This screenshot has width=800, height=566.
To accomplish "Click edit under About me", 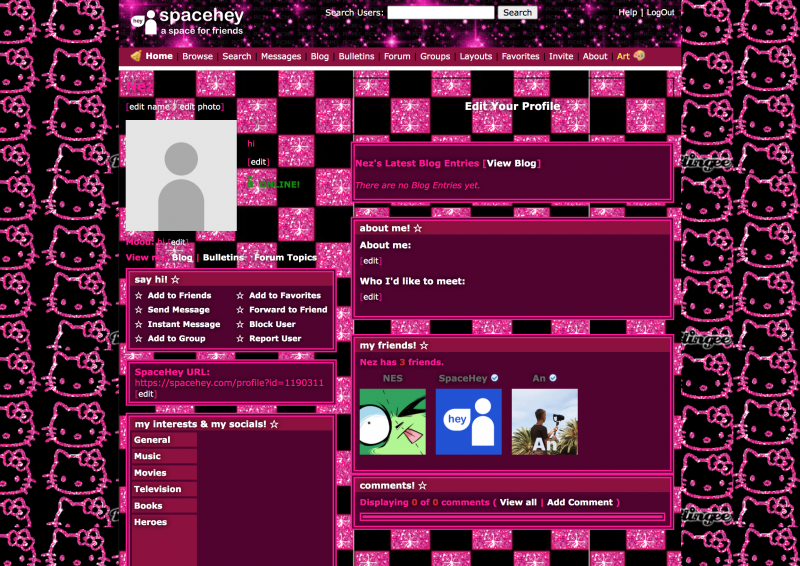I will click(371, 261).
